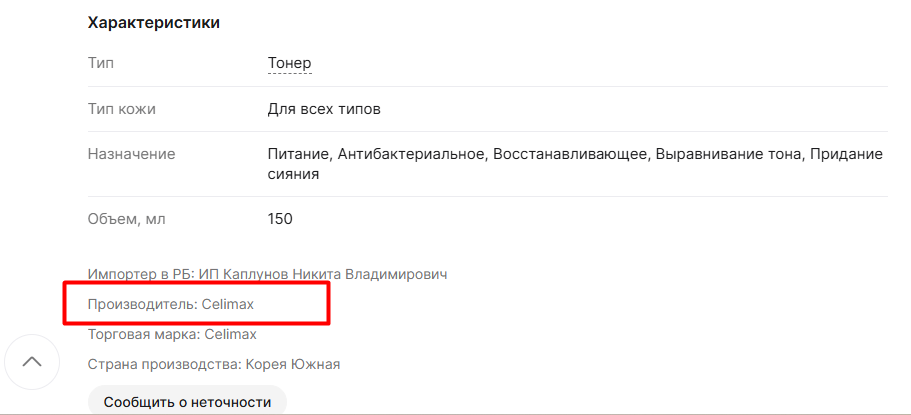Select the Тип row label
The image size is (911, 415).
click(101, 63)
